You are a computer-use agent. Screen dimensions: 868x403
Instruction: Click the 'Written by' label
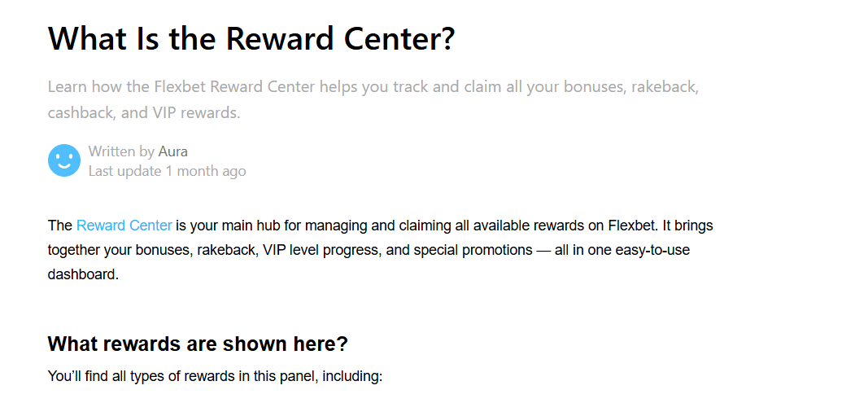(121, 151)
